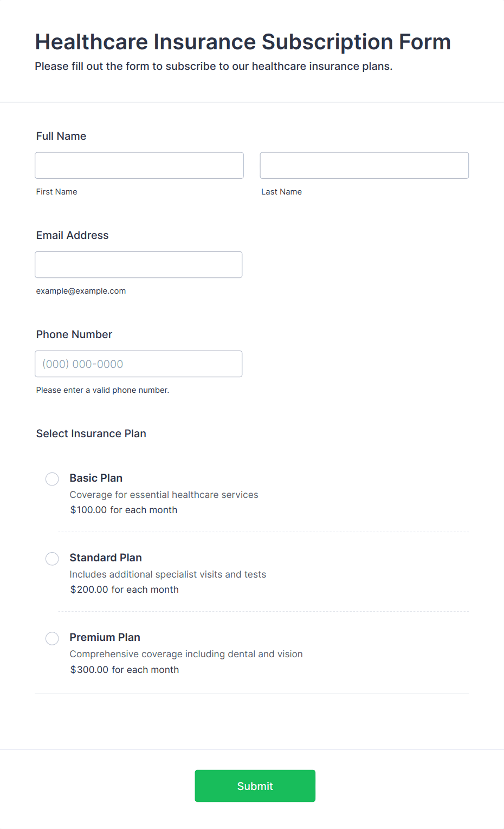Select the Basic Plan radio button
This screenshot has width=504, height=829.
pyautogui.click(x=52, y=479)
